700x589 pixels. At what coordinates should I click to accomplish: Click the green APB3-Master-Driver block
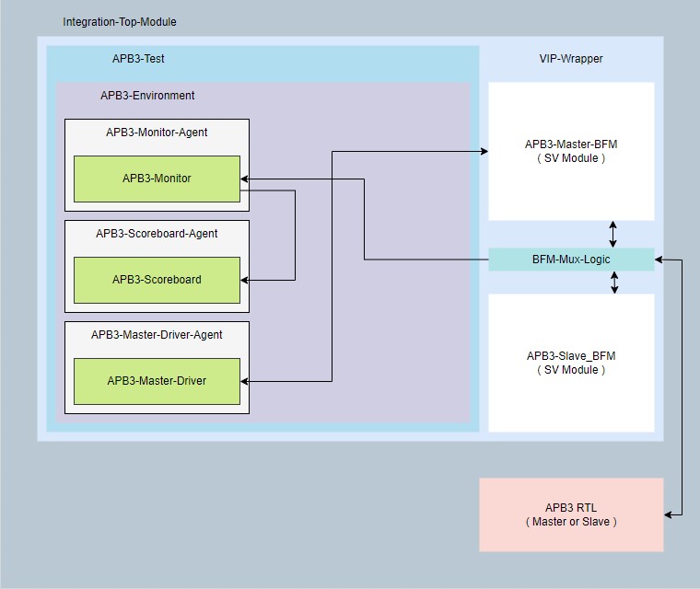157,381
